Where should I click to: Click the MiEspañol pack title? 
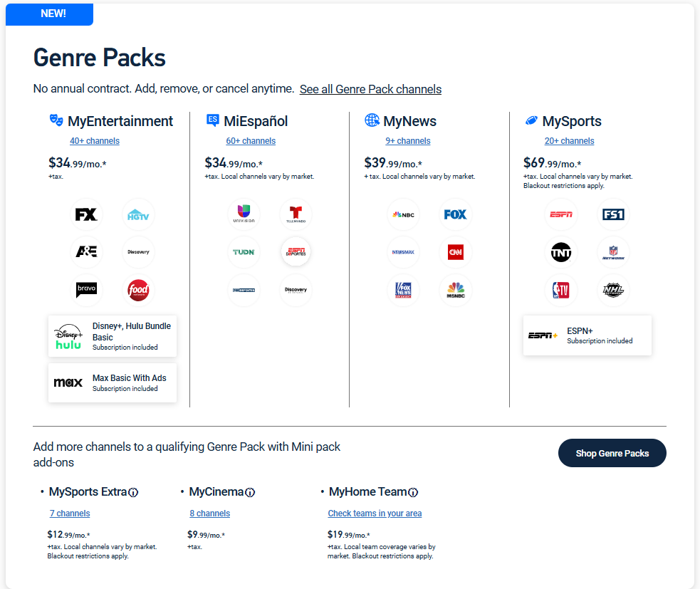(256, 121)
